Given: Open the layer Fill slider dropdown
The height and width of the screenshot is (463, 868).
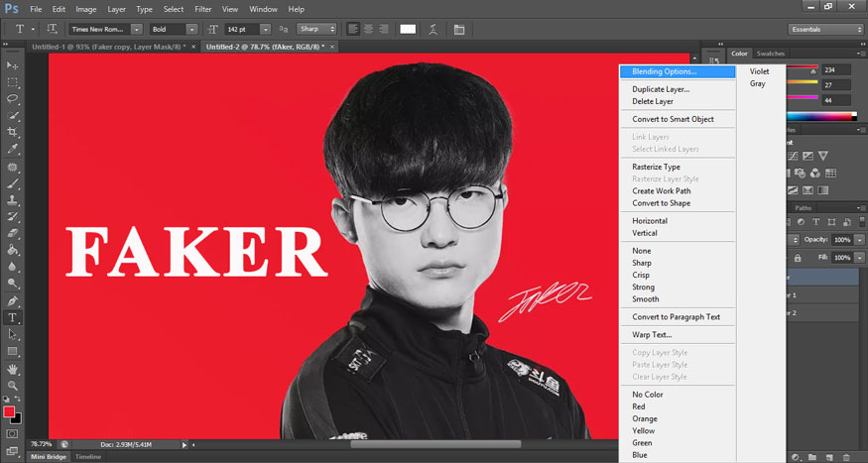Looking at the screenshot, I should pos(859,258).
